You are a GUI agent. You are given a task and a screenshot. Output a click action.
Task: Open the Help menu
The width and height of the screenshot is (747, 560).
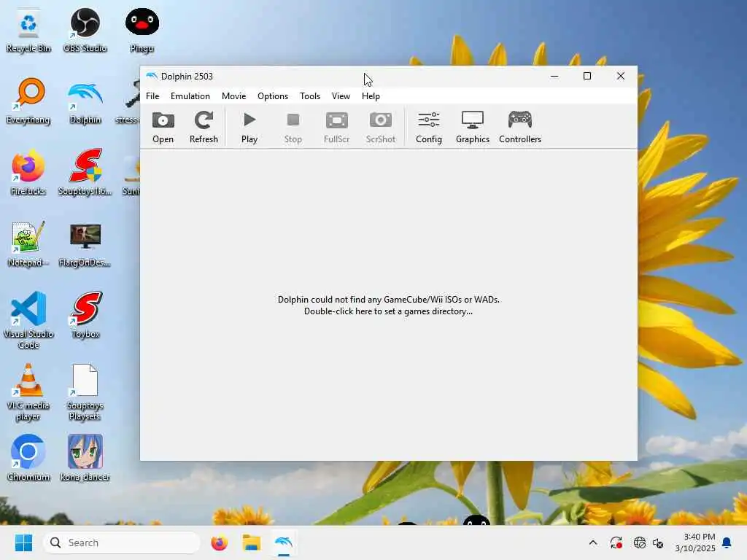click(x=371, y=96)
